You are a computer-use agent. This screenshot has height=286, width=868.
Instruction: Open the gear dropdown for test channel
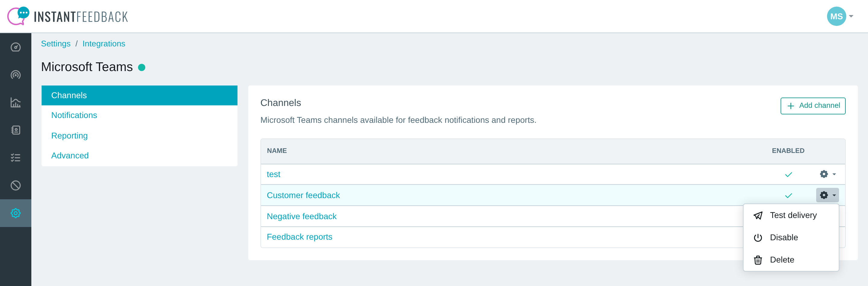tap(828, 174)
